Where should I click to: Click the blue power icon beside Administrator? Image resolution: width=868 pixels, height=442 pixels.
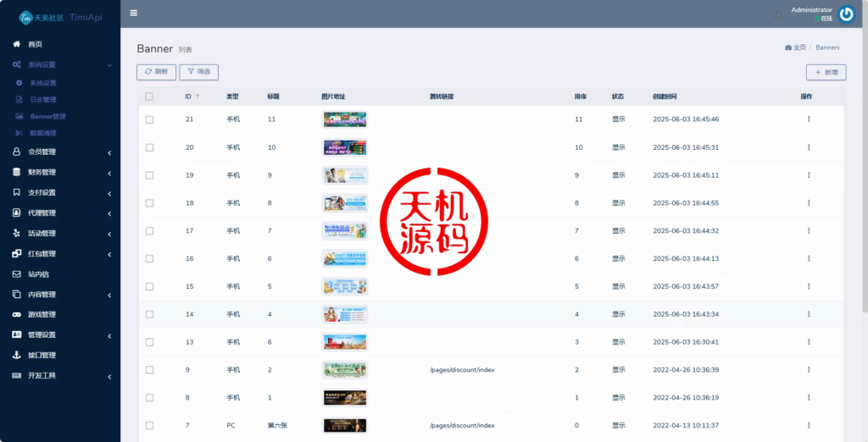(x=846, y=14)
